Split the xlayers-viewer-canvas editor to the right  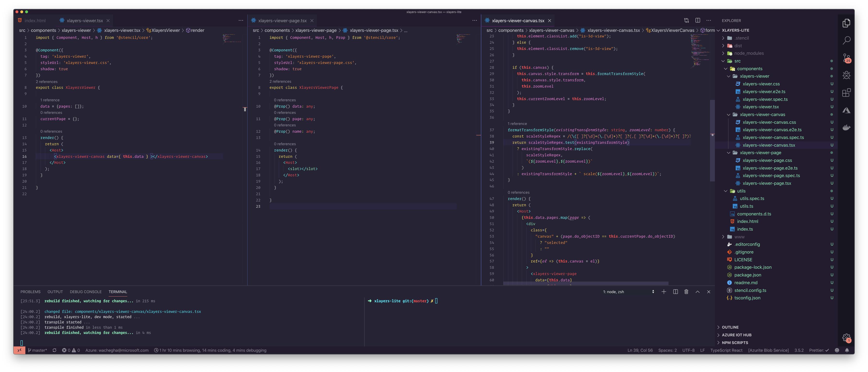point(697,21)
